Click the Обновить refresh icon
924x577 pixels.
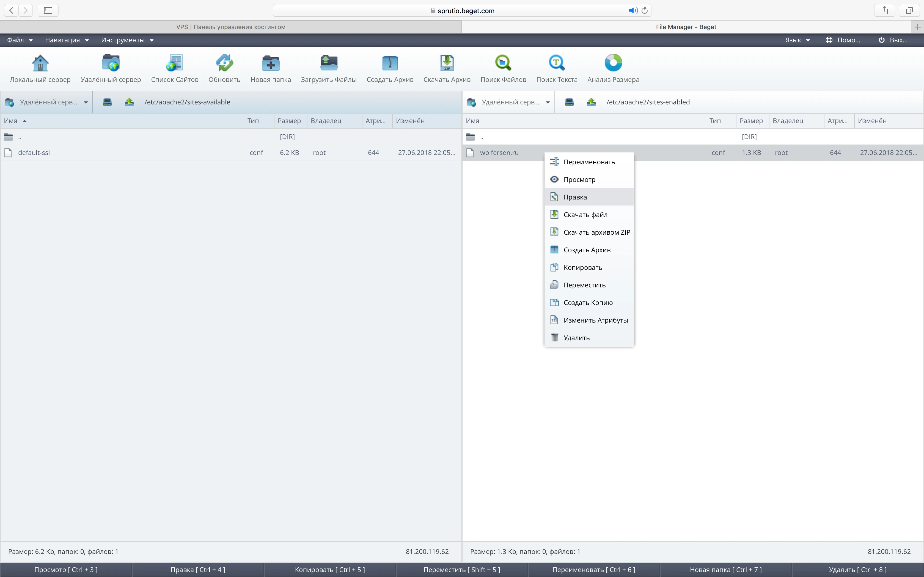click(x=224, y=63)
